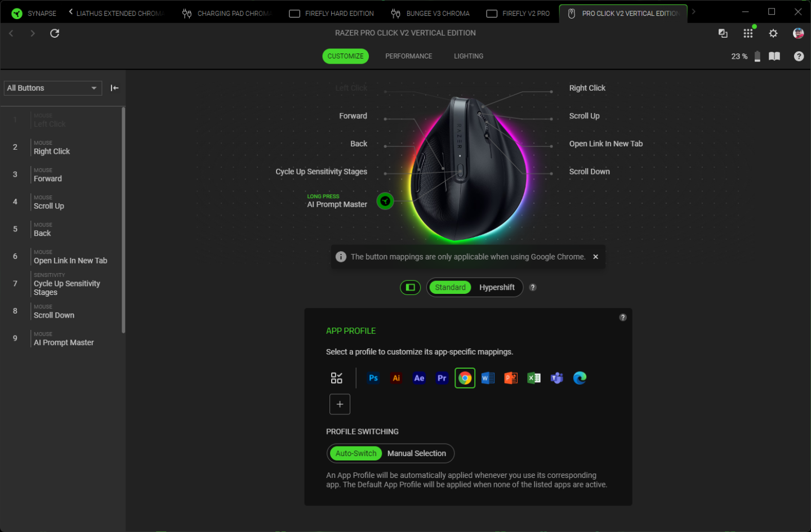The width and height of the screenshot is (811, 532).
Task: Open Synapse settings gear
Action: [773, 33]
